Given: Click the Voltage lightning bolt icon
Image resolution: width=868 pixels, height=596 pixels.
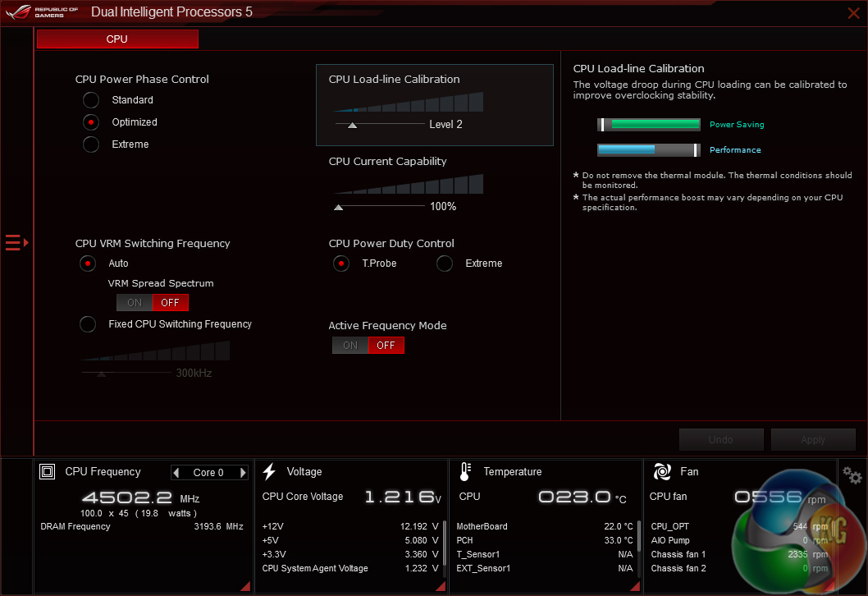Looking at the screenshot, I should tap(269, 472).
